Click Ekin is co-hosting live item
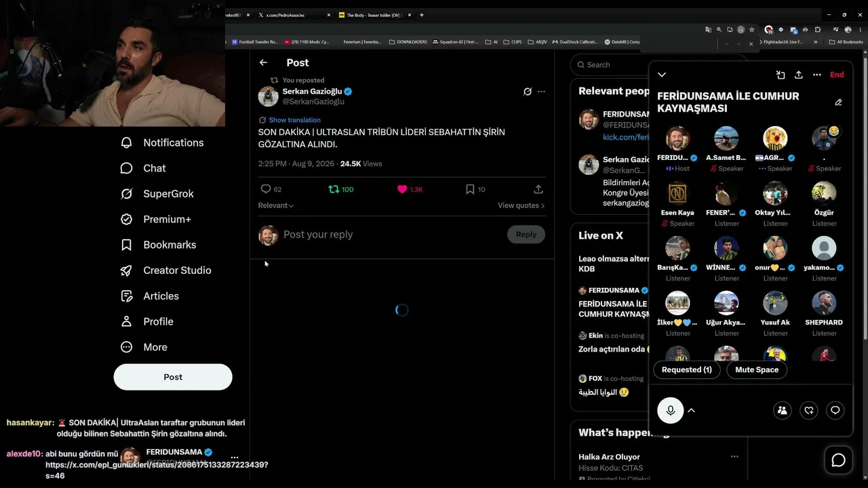 (612, 342)
